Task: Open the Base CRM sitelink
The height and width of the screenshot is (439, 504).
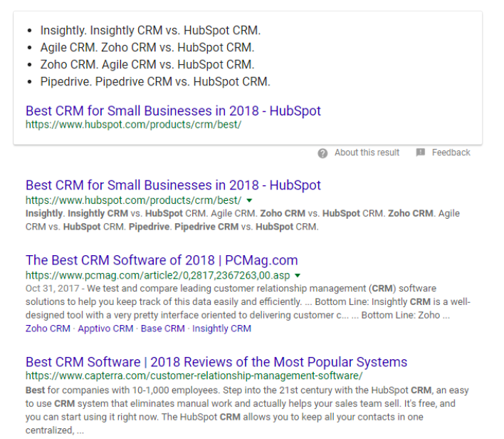Action: tap(162, 329)
